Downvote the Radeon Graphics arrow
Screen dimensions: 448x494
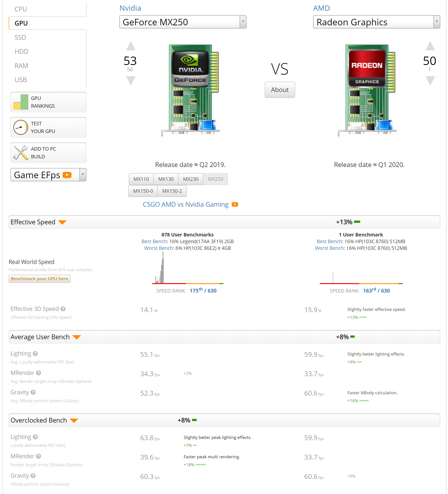coord(430,81)
